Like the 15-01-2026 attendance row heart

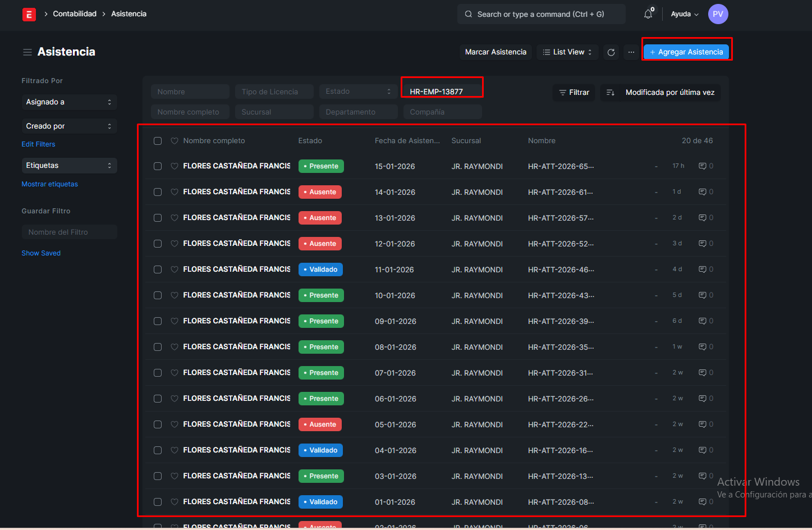coord(175,166)
